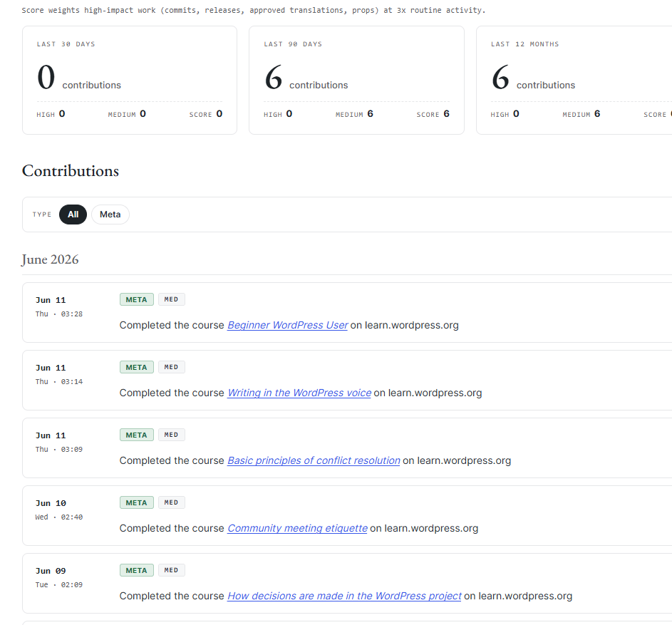The width and height of the screenshot is (672, 625).
Task: Click META badge on Jun 11 03:14 entry
Action: point(137,367)
